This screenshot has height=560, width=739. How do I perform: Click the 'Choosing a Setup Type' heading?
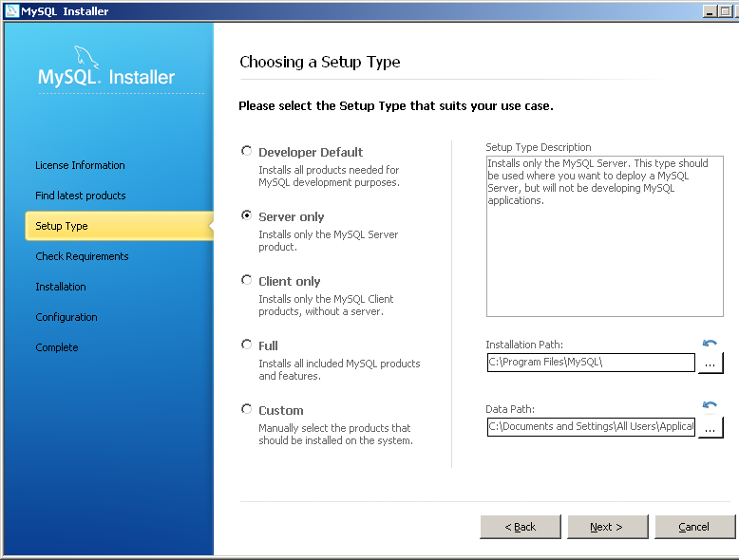coord(320,63)
